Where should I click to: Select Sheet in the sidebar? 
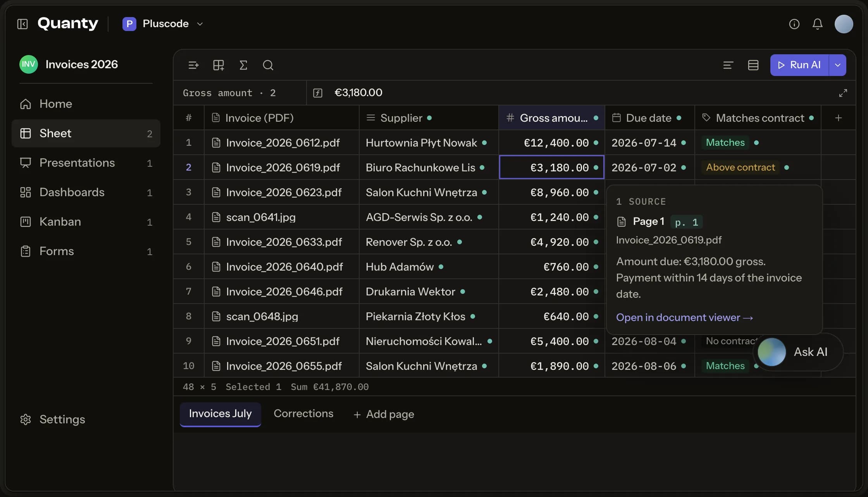click(x=86, y=133)
